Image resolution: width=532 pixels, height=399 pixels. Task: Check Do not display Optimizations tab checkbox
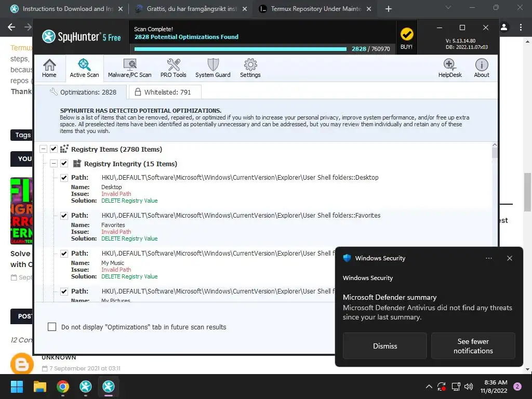[52, 327]
